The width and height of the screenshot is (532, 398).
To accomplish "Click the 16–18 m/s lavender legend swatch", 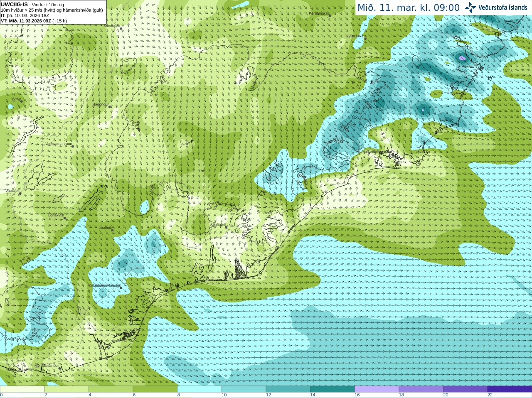I will tap(377, 389).
